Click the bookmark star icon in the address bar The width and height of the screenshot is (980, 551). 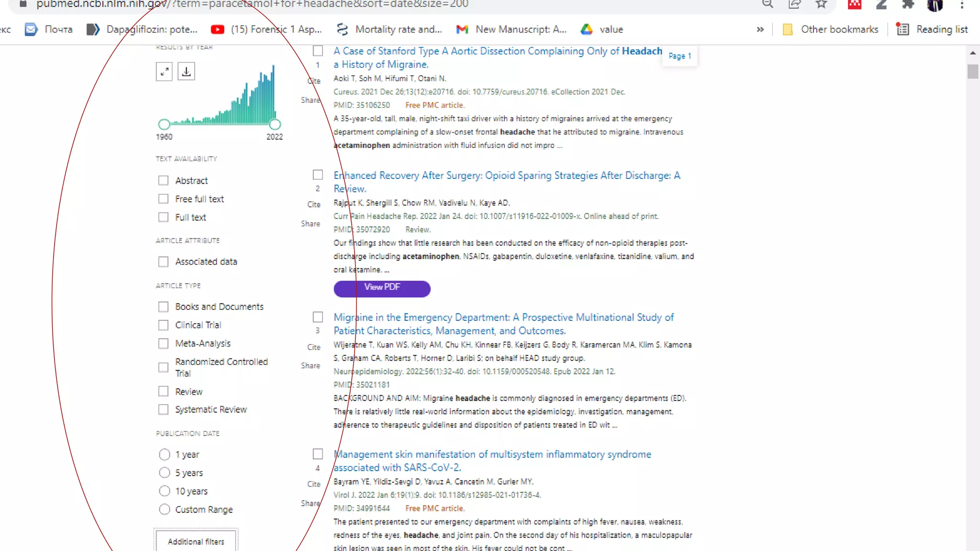pos(821,4)
